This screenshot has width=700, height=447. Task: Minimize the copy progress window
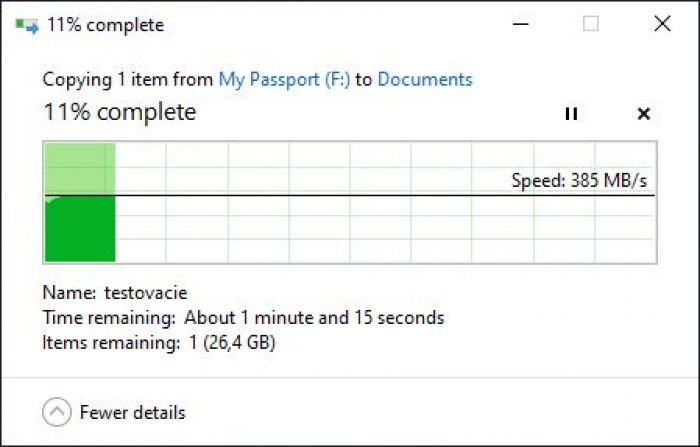point(521,24)
